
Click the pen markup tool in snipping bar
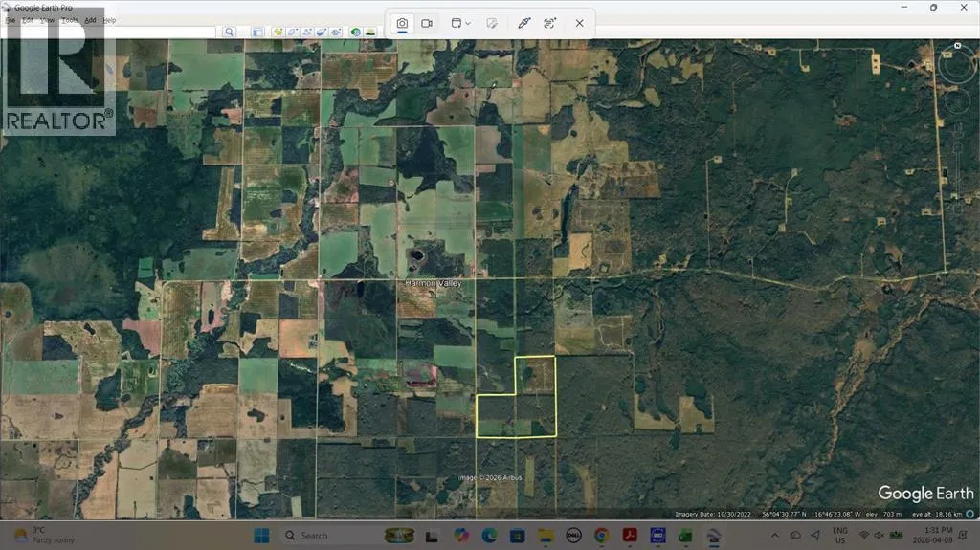523,23
